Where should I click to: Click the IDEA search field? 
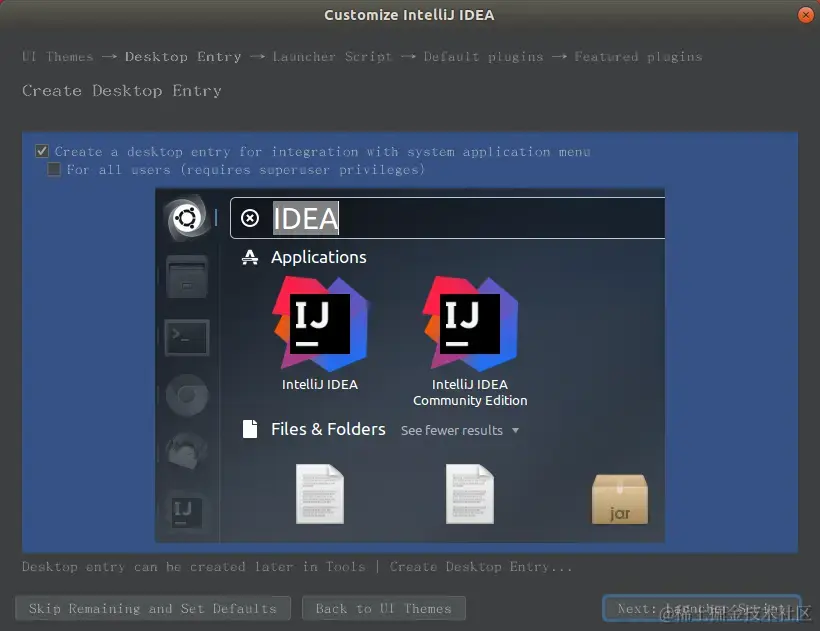448,218
